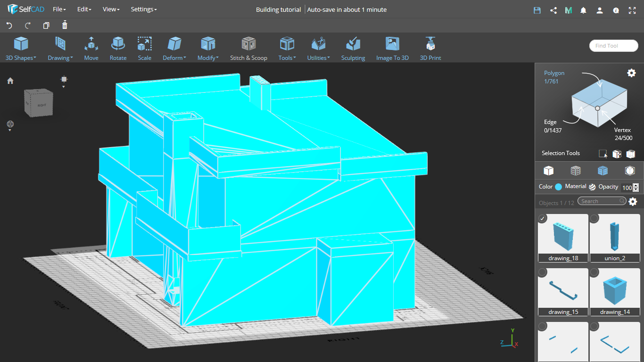Screen dimensions: 644x362
Task: Check the drawing_15 object selection circle
Action: click(543, 272)
